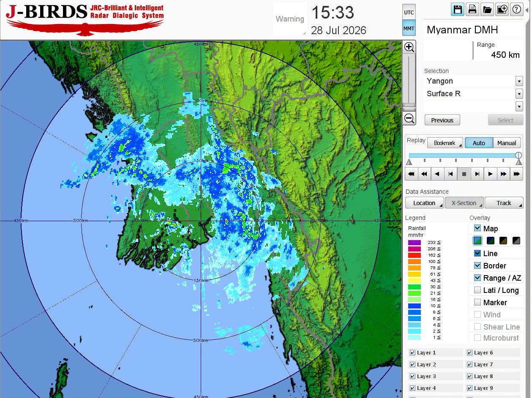This screenshot has height=398, width=532.
Task: Click the 450 km range value
Action: click(x=505, y=55)
